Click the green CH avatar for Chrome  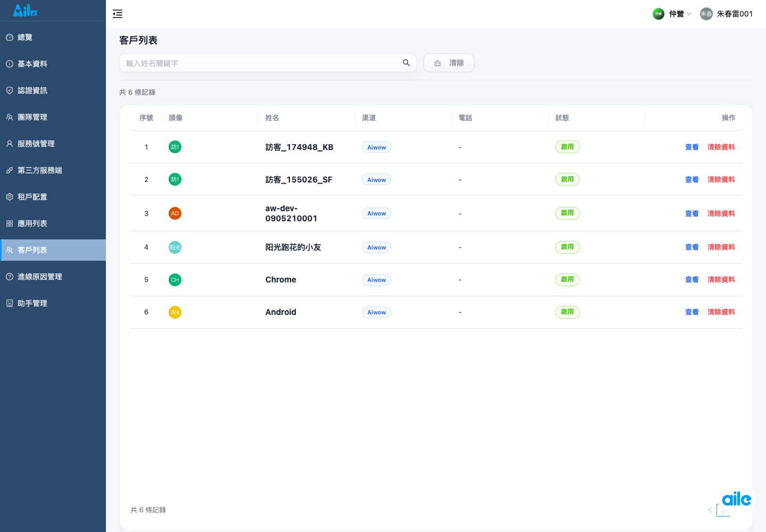175,280
